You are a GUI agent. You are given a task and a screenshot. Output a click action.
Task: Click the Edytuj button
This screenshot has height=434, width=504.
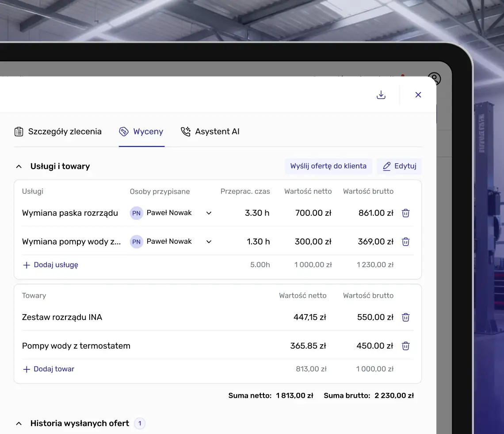[x=399, y=166]
